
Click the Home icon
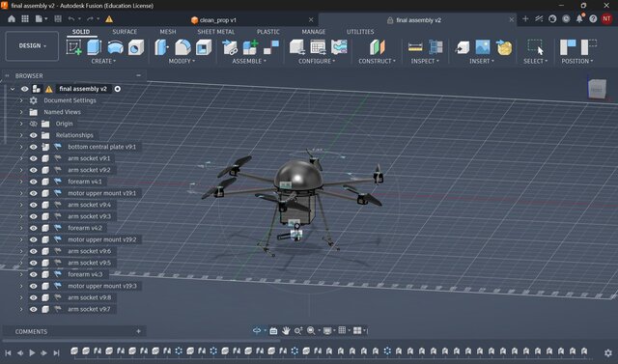[12, 18]
